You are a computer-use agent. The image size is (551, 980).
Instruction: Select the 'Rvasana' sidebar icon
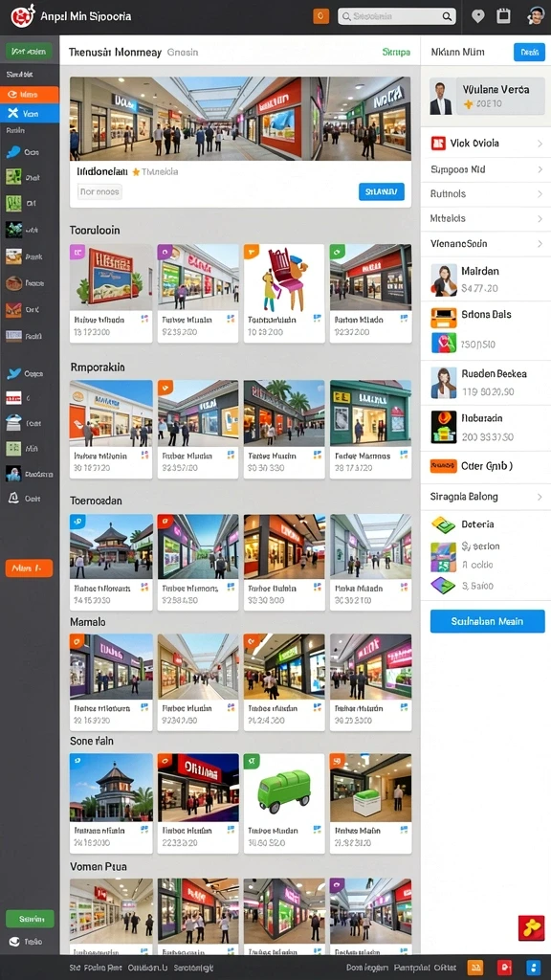(13, 474)
